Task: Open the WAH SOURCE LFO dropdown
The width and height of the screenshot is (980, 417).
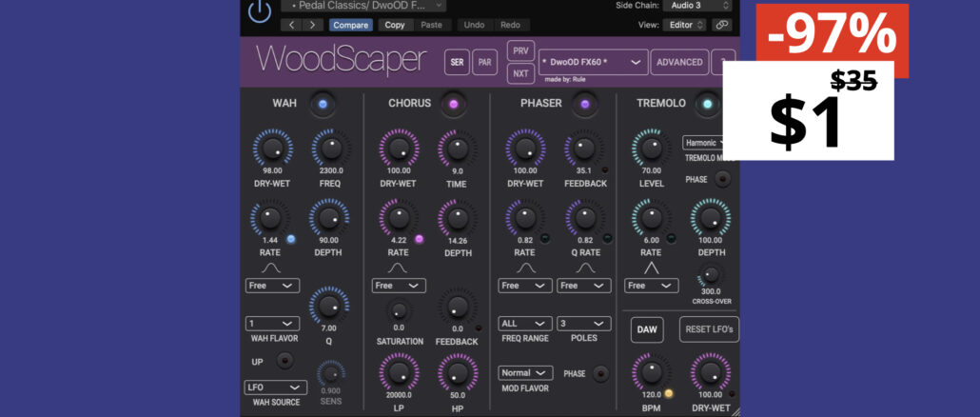Action: (276, 387)
